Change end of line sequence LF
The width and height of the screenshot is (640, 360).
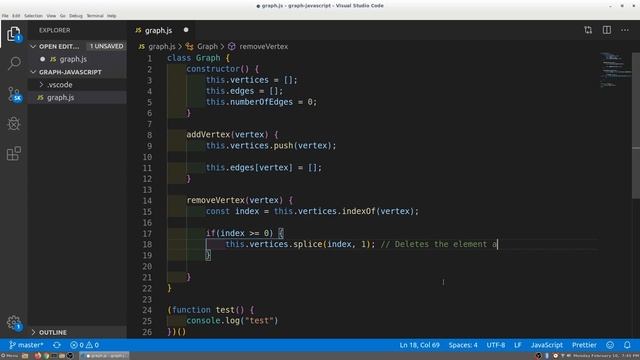click(518, 345)
